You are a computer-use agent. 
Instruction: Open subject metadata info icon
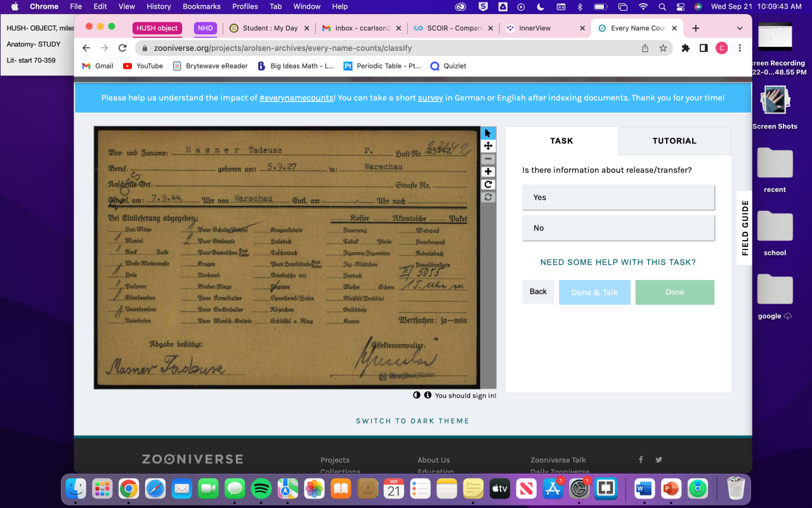tap(428, 395)
